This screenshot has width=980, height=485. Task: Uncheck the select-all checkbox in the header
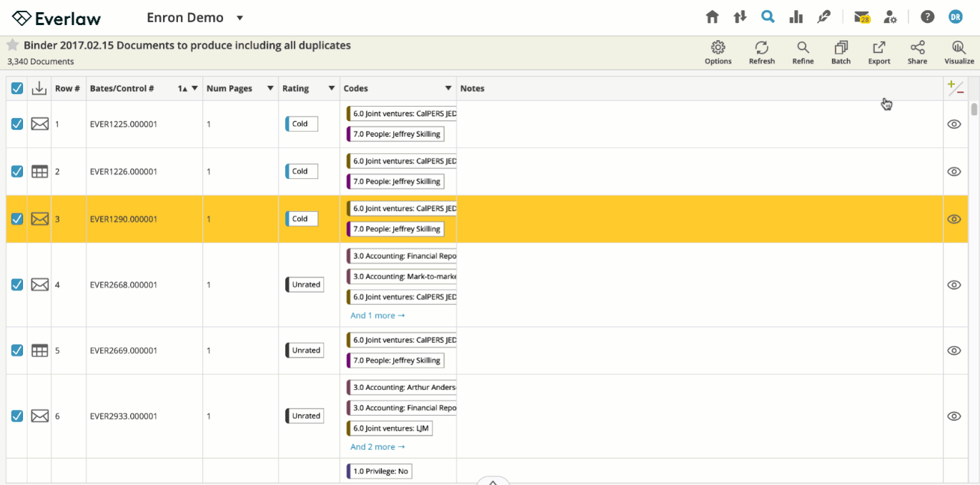pos(16,87)
